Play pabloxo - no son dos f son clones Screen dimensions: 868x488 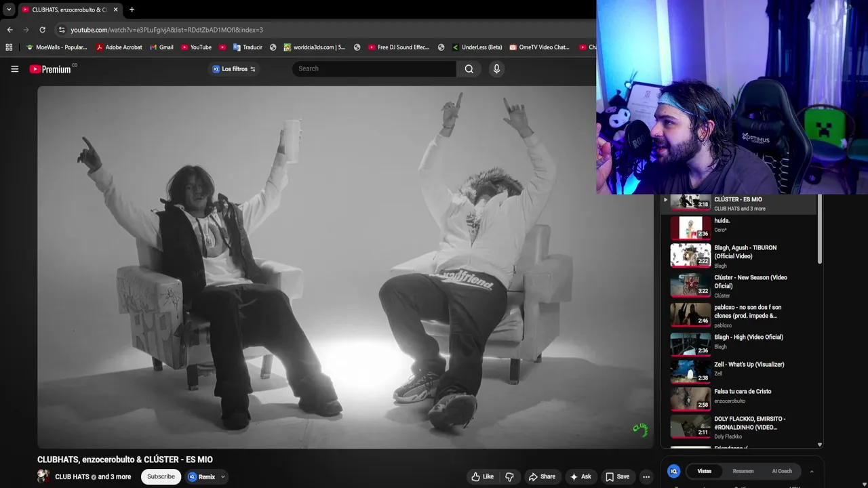click(x=739, y=315)
